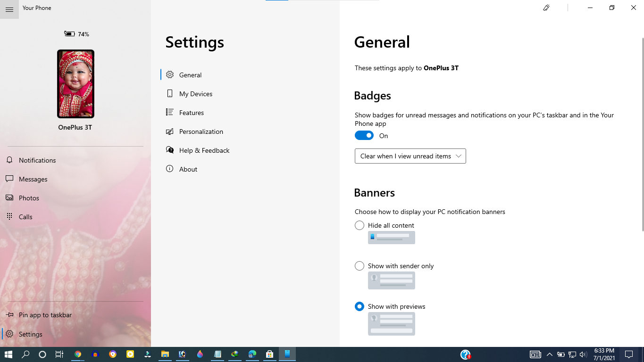
Task: Click the General gear icon in Settings list
Action: point(170,75)
